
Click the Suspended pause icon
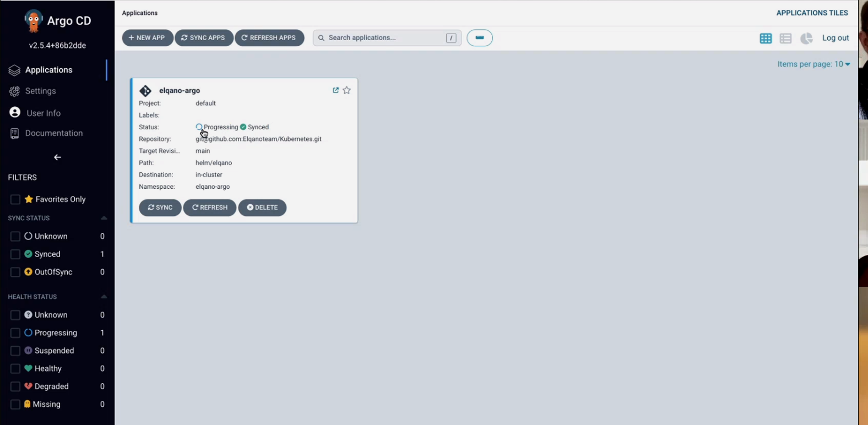click(28, 351)
